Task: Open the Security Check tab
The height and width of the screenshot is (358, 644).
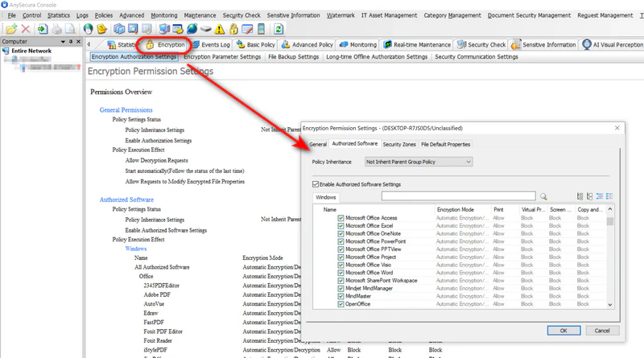Action: [x=481, y=45]
